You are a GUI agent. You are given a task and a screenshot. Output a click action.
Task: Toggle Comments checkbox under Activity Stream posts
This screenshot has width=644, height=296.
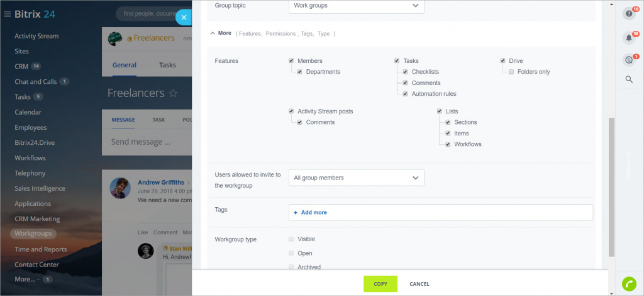(300, 123)
